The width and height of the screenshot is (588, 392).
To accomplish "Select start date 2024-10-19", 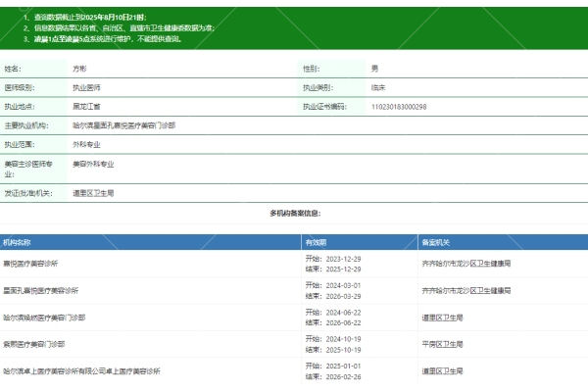I will pos(344,339).
